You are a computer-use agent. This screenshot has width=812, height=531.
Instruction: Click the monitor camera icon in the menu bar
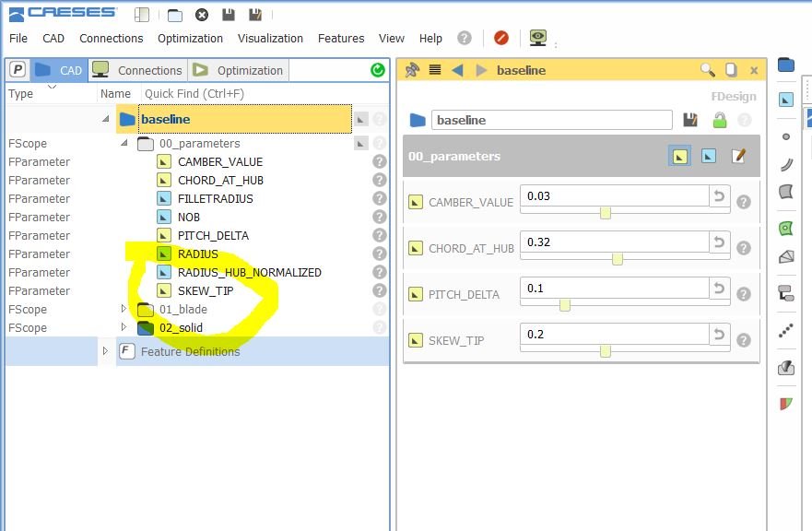click(x=537, y=38)
